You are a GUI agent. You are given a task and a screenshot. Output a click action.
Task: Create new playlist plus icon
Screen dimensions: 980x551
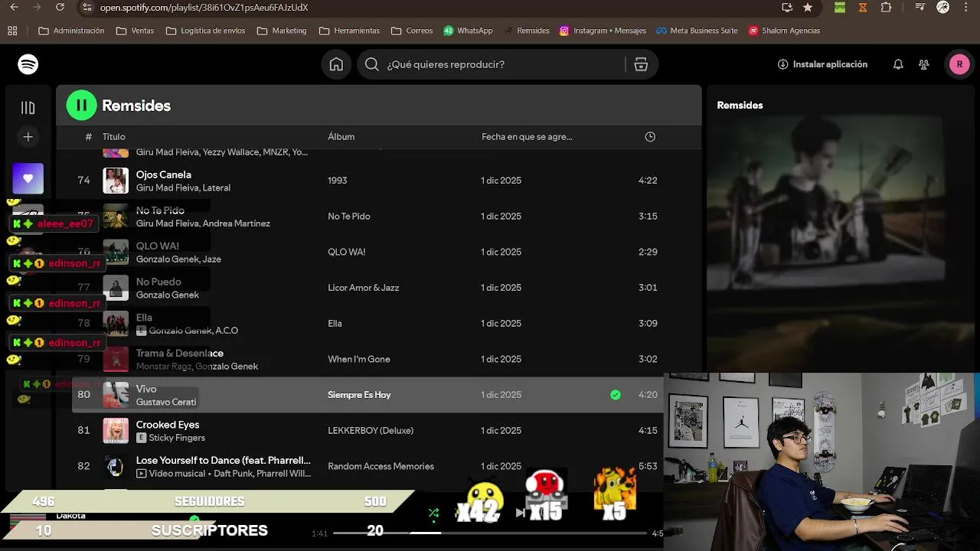pos(28,137)
